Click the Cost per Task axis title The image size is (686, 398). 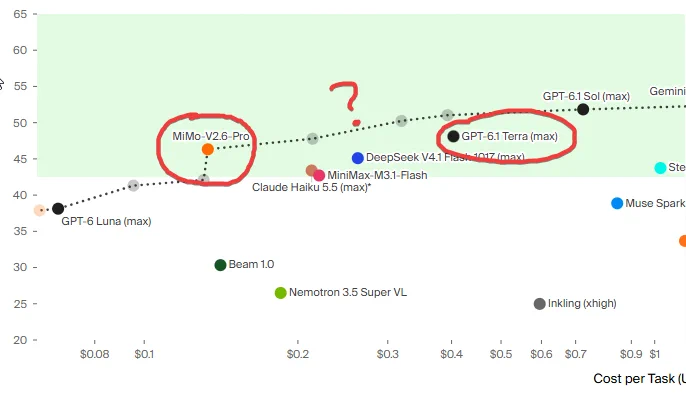639,378
